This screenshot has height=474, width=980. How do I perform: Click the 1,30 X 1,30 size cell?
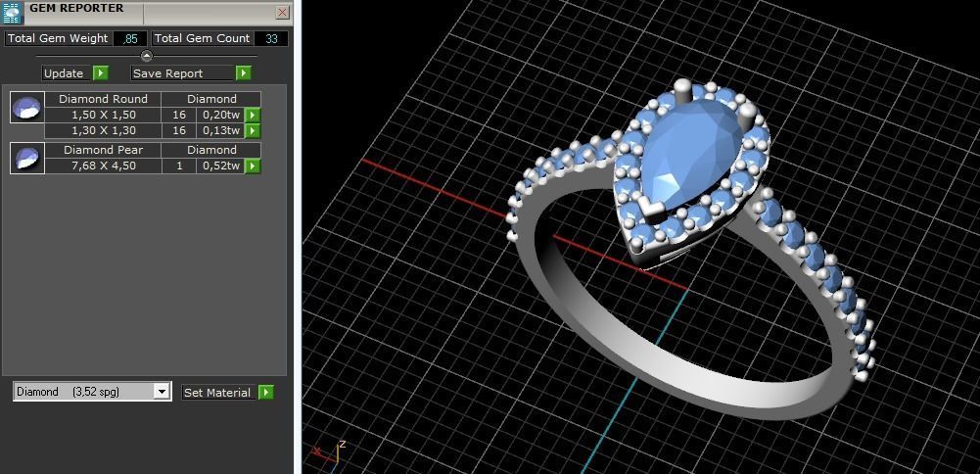pos(103,130)
